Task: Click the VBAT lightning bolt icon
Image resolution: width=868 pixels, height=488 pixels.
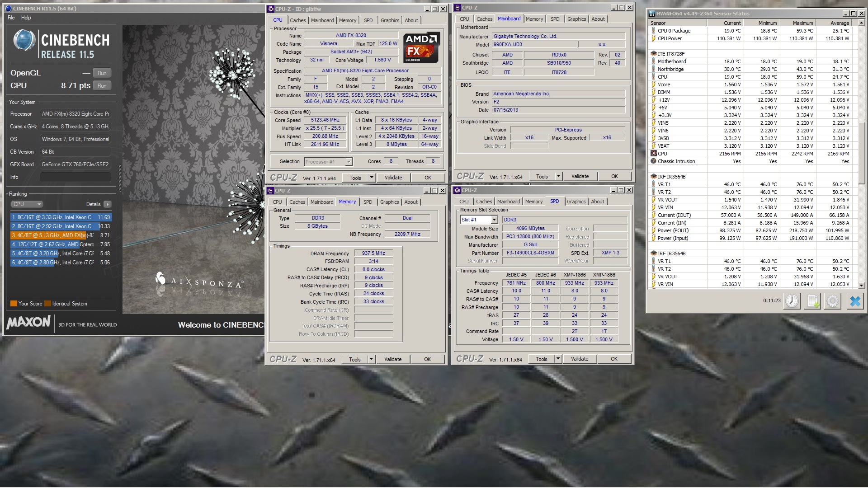Action: point(653,146)
